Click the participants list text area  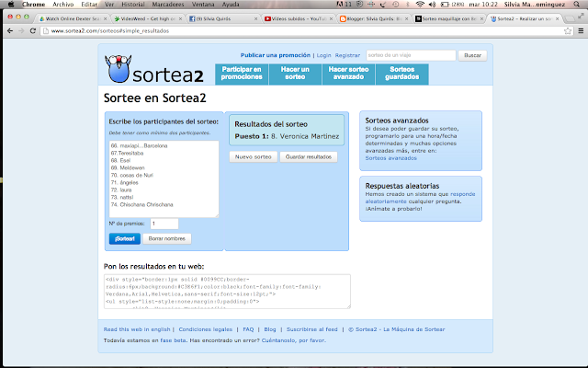(164, 178)
